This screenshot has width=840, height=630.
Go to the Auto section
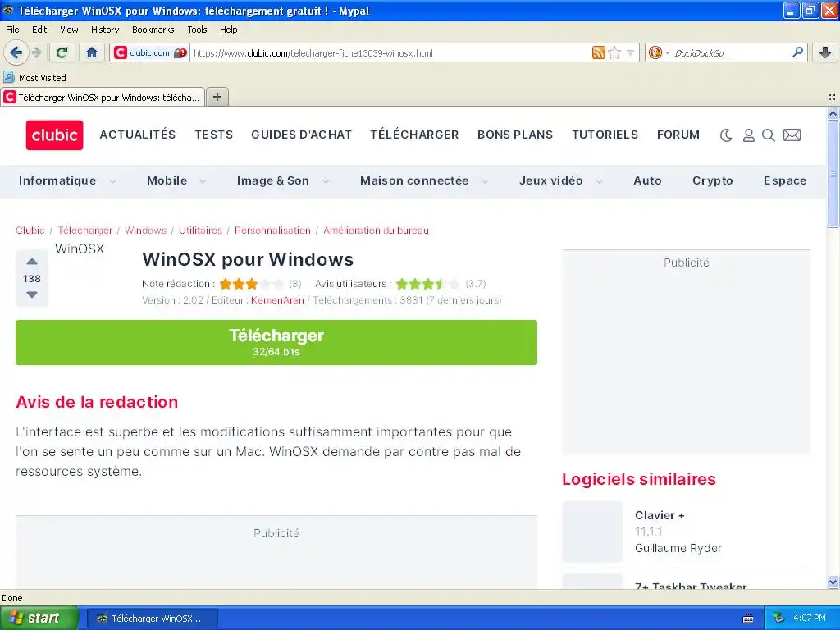point(647,180)
